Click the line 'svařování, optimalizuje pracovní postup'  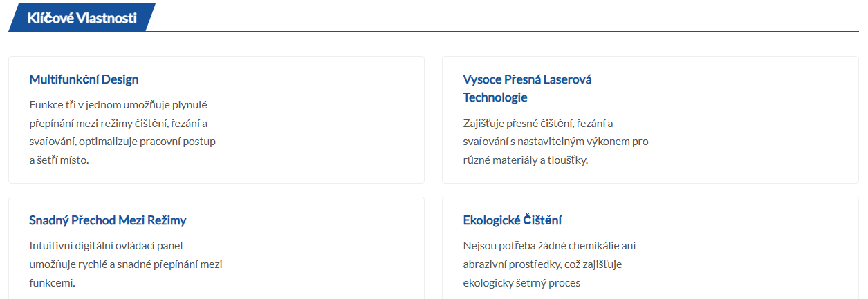[x=122, y=142]
